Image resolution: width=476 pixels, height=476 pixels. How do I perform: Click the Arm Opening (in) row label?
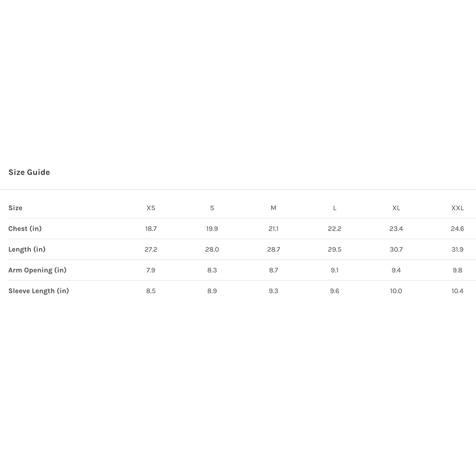37,270
